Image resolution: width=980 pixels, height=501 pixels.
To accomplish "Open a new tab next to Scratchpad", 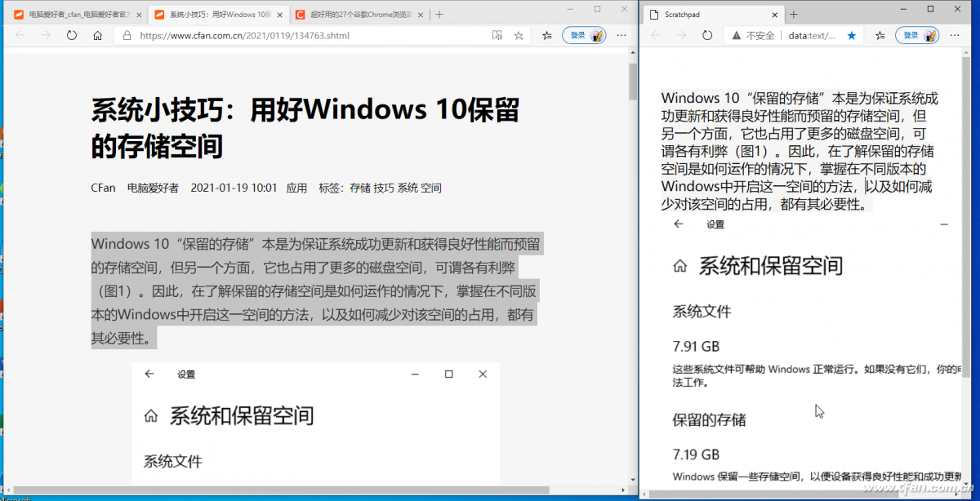I will point(794,15).
